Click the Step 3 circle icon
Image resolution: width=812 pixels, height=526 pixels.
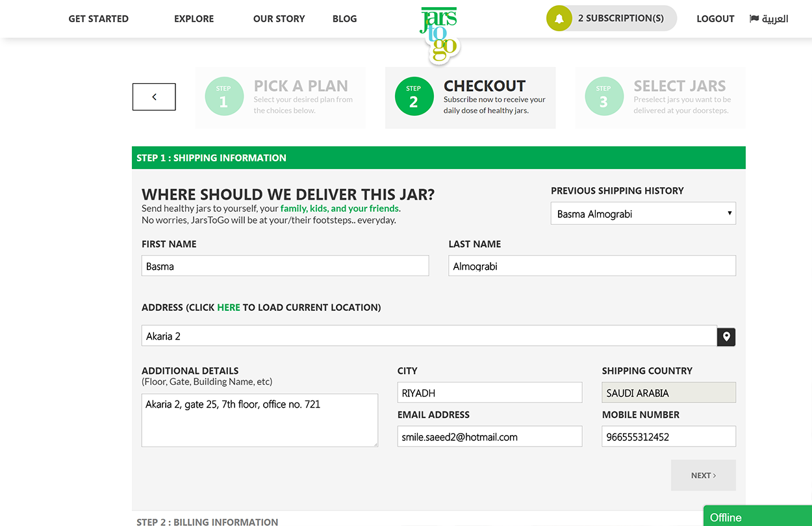604,96
